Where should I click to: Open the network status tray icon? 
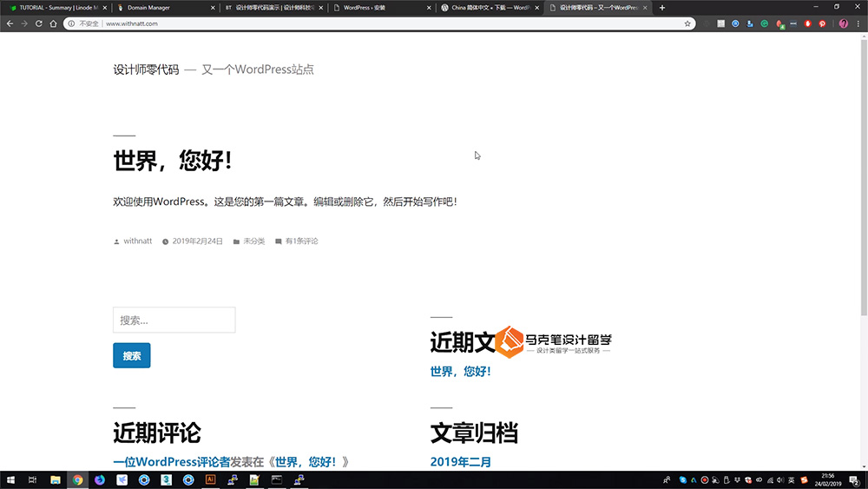(x=770, y=480)
